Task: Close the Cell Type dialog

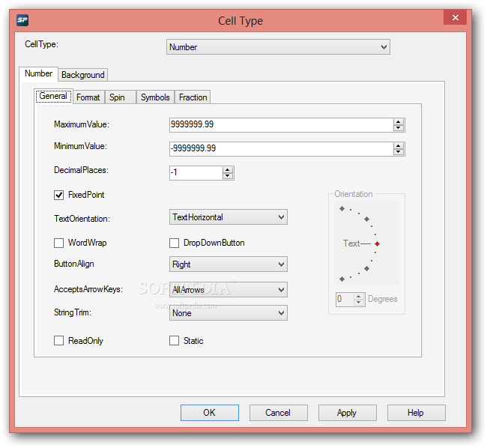Action: point(455,17)
